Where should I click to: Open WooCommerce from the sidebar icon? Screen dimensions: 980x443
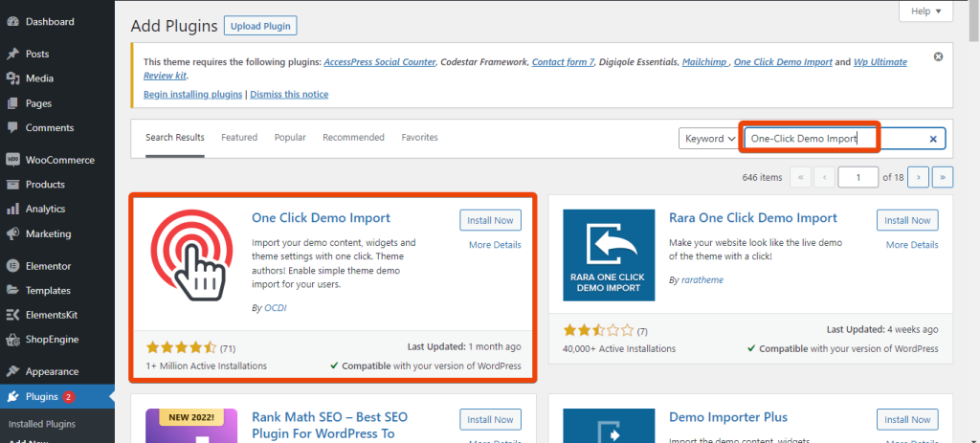pyautogui.click(x=12, y=160)
